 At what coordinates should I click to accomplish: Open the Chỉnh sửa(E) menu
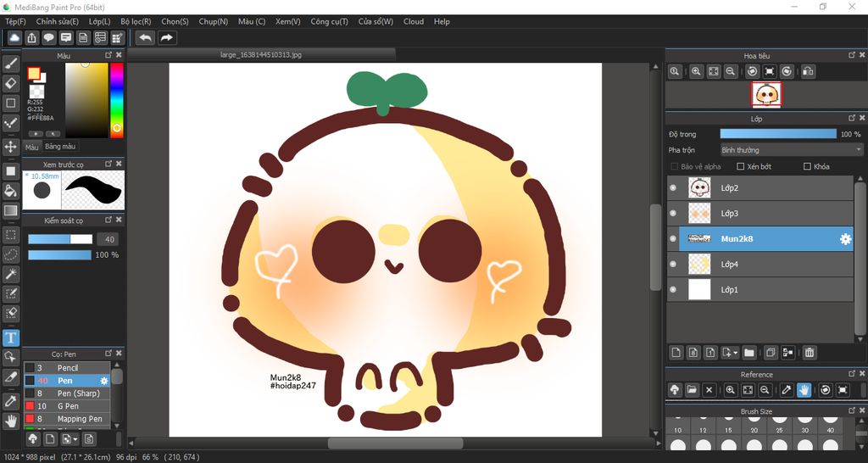(x=58, y=21)
